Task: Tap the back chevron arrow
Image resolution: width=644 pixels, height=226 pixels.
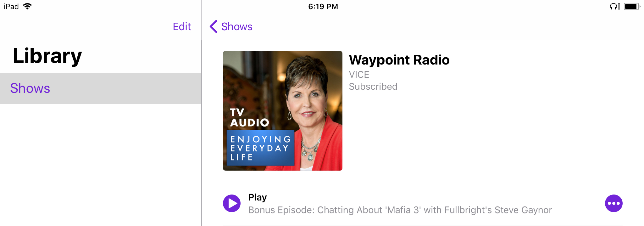Action: pyautogui.click(x=214, y=26)
